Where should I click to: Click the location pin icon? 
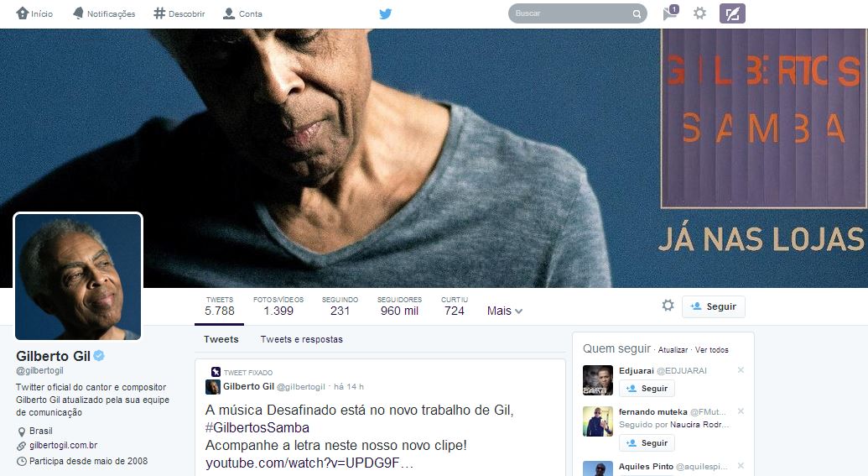pos(22,432)
